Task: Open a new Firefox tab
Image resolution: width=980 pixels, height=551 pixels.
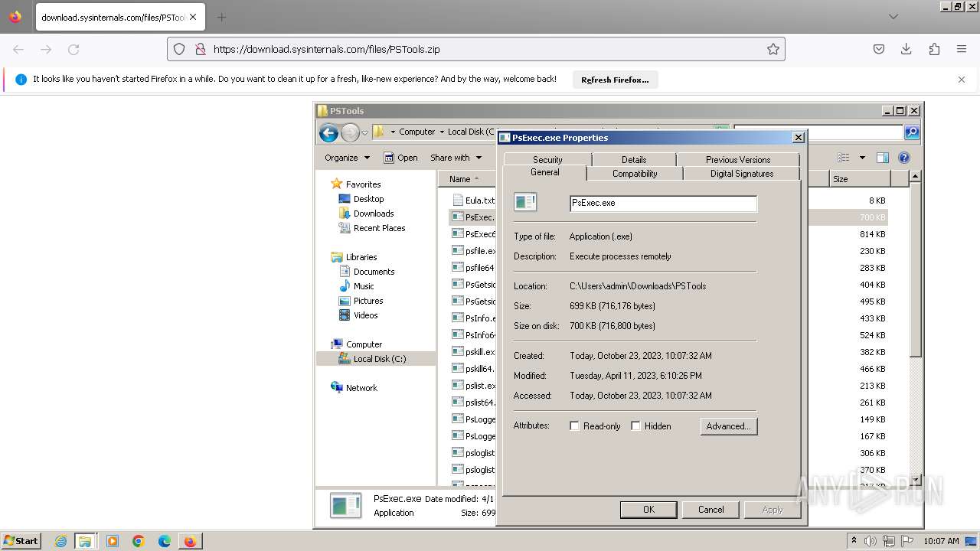Action: [x=221, y=17]
